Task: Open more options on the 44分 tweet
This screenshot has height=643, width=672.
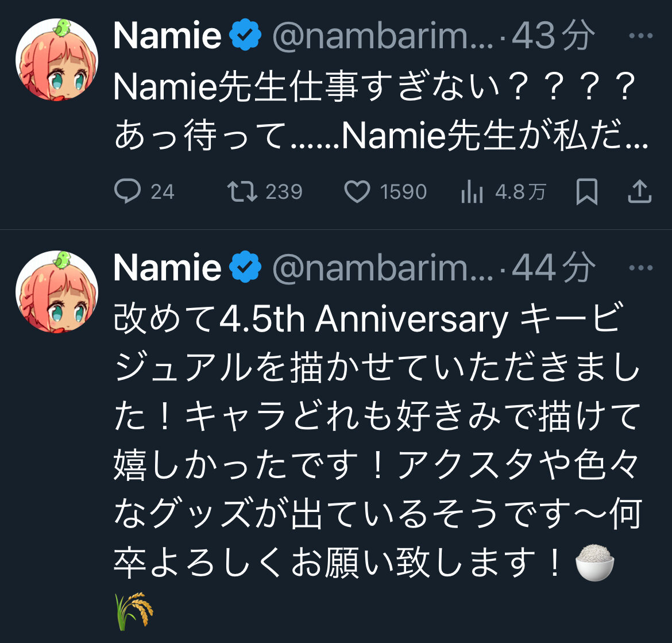Action: coord(641,268)
